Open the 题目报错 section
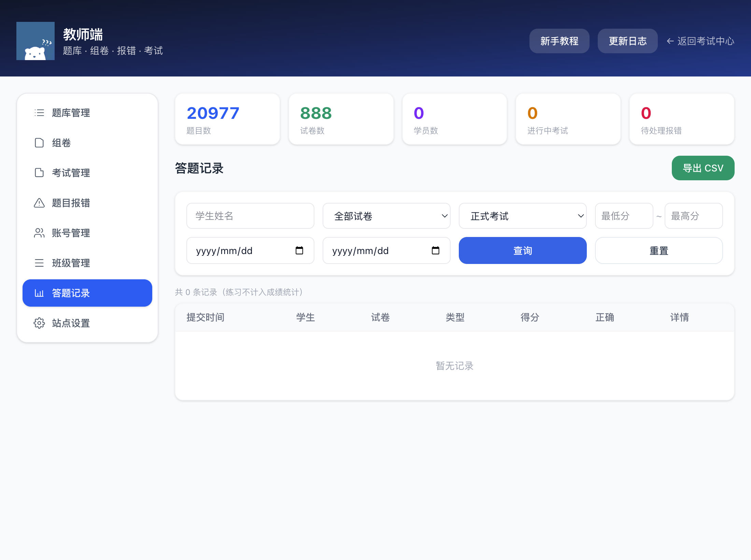 [87, 203]
